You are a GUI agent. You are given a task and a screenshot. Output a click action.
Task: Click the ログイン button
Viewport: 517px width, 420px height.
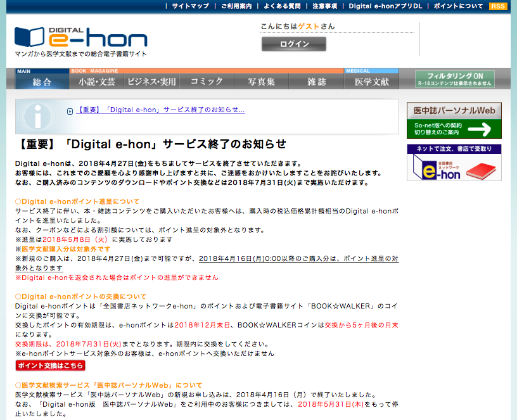tap(294, 44)
